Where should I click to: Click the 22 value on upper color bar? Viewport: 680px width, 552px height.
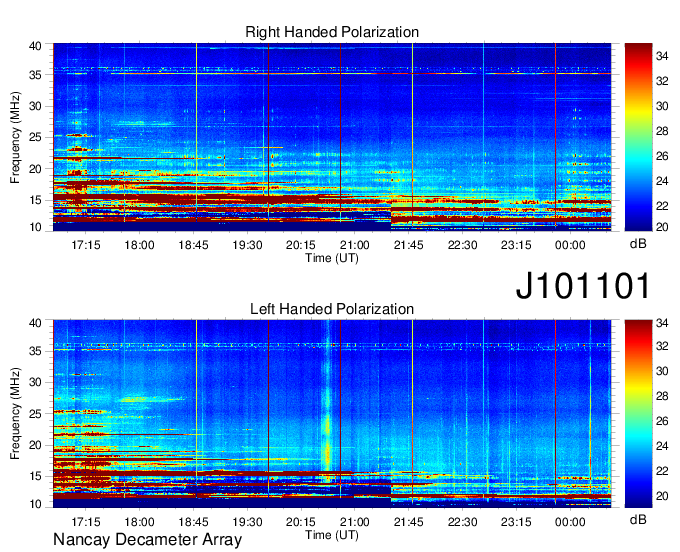coord(662,206)
